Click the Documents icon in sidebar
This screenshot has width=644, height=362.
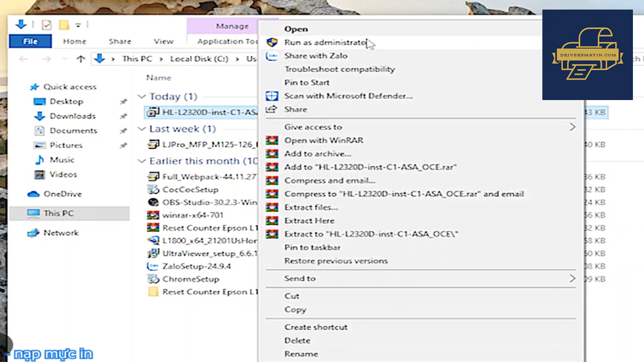click(x=39, y=131)
